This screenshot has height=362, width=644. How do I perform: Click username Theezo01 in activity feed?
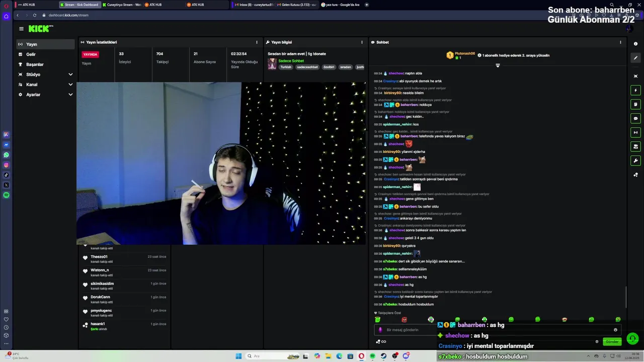click(99, 257)
